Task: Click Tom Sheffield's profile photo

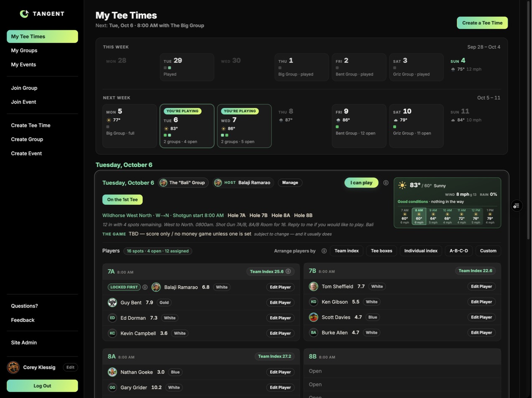Action: [x=314, y=286]
